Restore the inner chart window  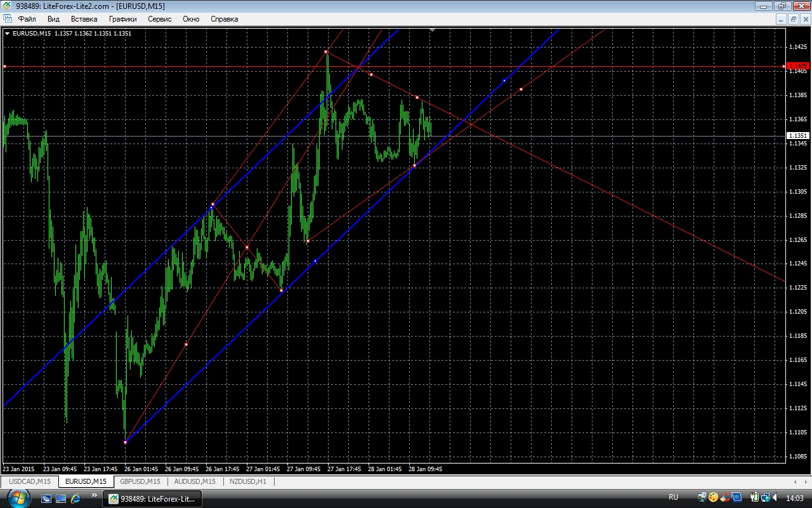(793, 19)
